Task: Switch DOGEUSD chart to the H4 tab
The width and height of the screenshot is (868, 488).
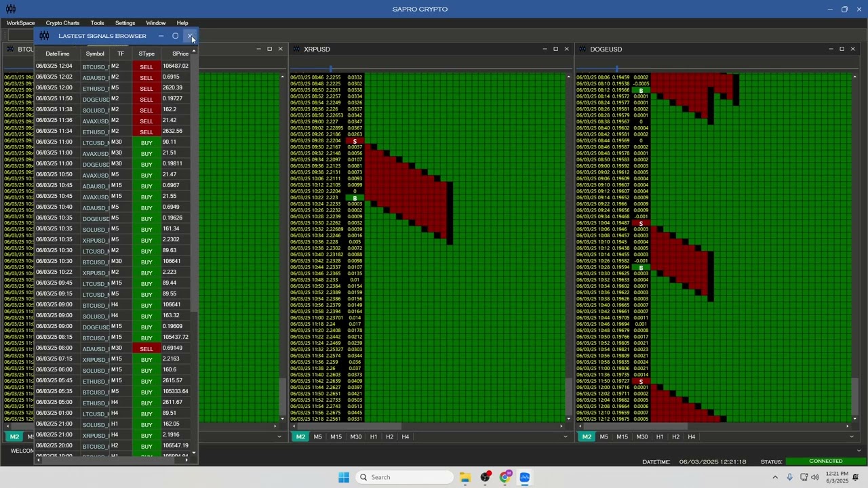Action: tap(691, 436)
